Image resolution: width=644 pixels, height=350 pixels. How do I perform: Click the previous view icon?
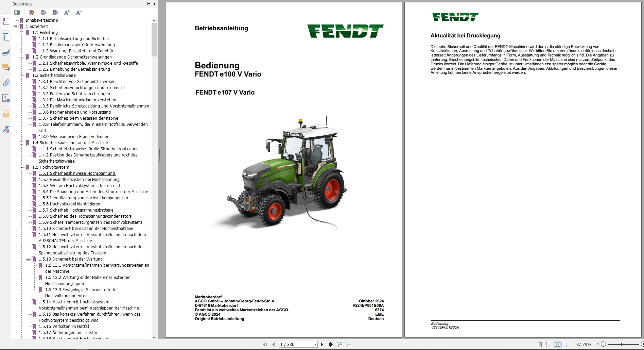[x=340, y=345]
